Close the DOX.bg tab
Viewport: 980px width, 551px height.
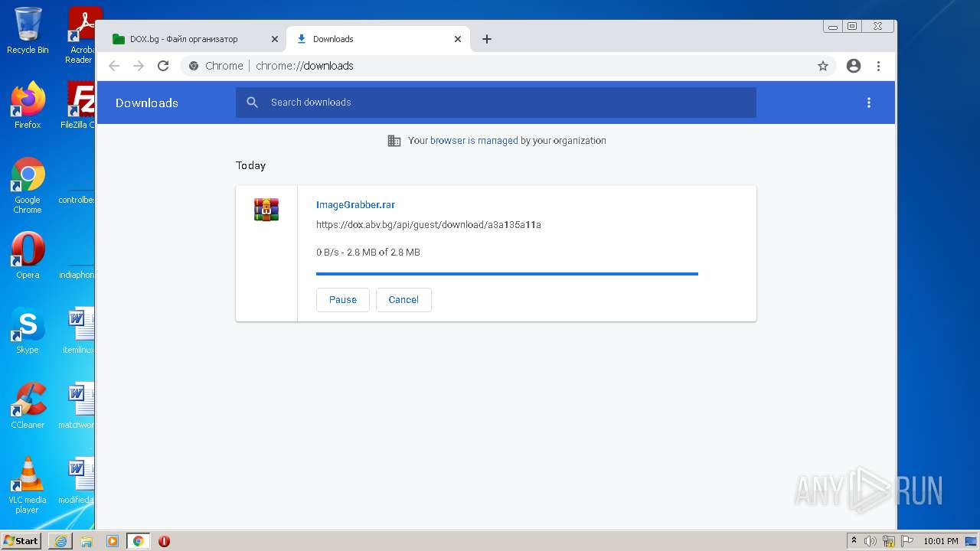(x=275, y=39)
